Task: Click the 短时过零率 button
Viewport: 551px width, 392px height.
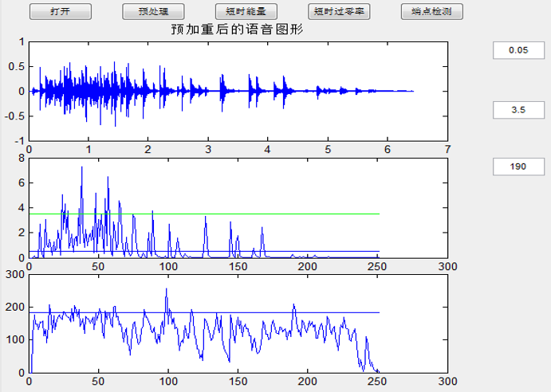Action: coord(339,12)
